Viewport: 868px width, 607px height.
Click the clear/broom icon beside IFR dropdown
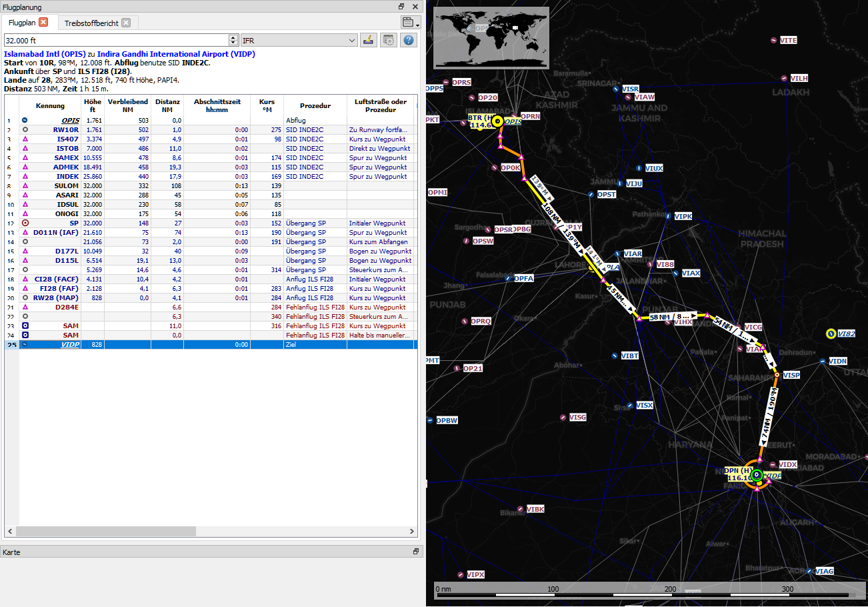368,41
